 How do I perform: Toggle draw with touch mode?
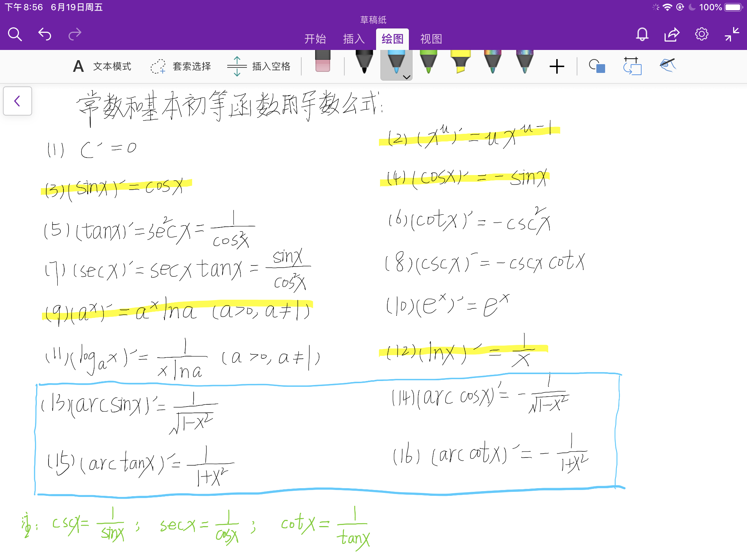click(x=667, y=66)
